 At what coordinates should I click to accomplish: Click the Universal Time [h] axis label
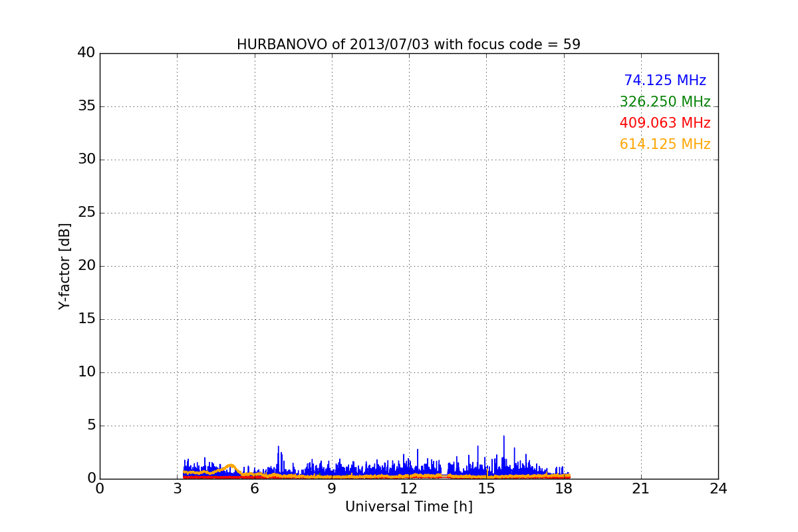coord(408,507)
